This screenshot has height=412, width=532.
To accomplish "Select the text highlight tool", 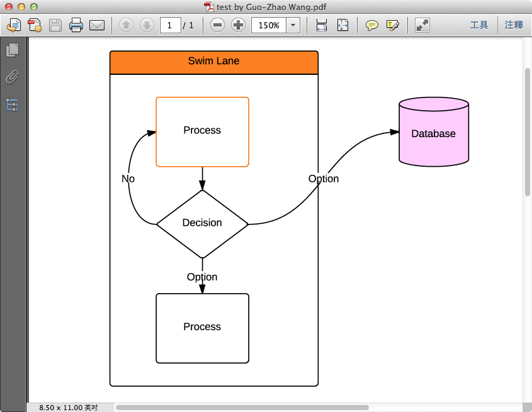I will tap(392, 25).
